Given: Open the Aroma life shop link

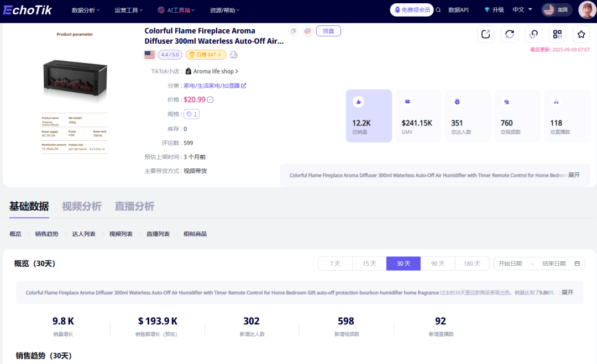Looking at the screenshot, I should pyautogui.click(x=213, y=71).
